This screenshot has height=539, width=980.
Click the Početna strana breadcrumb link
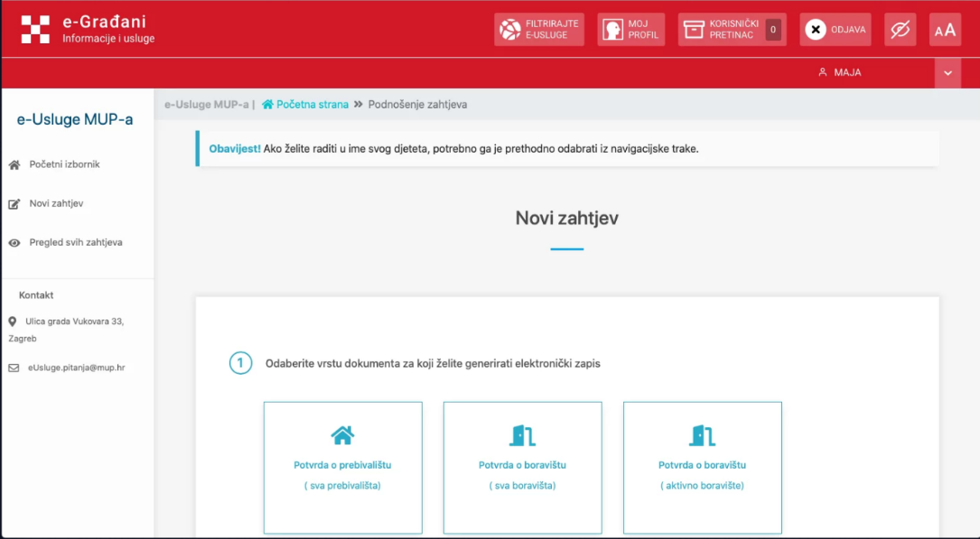pyautogui.click(x=312, y=104)
